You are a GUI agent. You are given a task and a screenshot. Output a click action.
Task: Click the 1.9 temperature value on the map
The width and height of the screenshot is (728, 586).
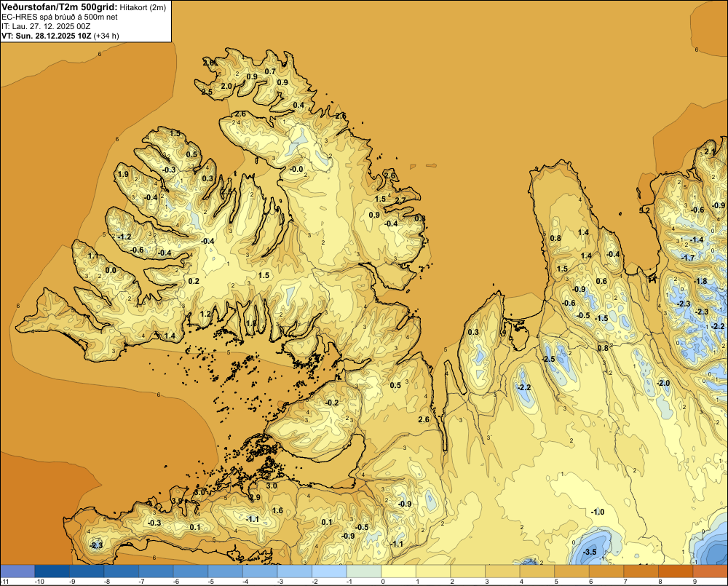click(123, 175)
